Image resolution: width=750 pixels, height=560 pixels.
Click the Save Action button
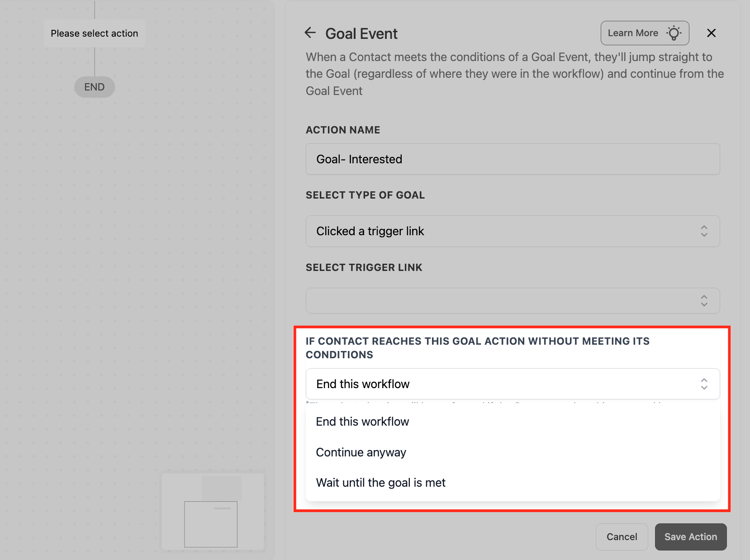(691, 537)
